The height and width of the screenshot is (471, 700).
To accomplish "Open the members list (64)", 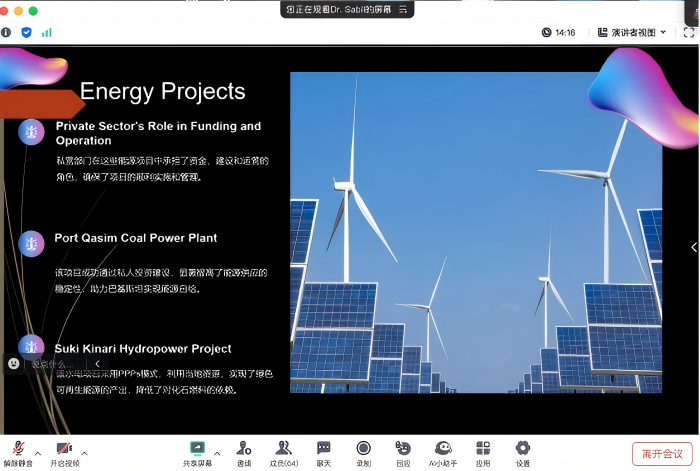I will 284,450.
